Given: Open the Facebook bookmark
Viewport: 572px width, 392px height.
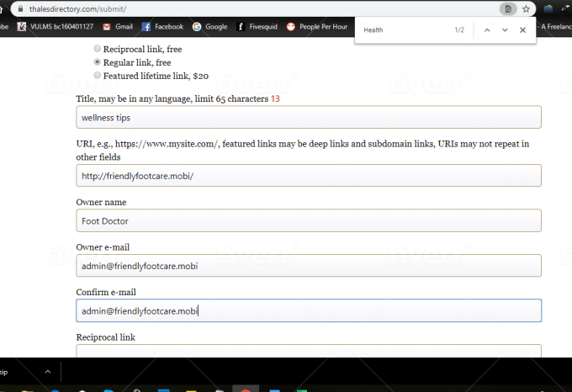Looking at the screenshot, I should click(x=162, y=27).
